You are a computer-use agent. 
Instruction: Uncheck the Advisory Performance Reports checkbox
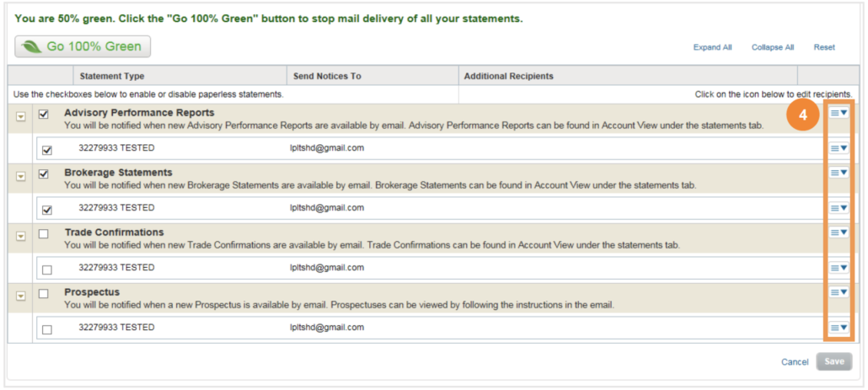pyautogui.click(x=43, y=115)
